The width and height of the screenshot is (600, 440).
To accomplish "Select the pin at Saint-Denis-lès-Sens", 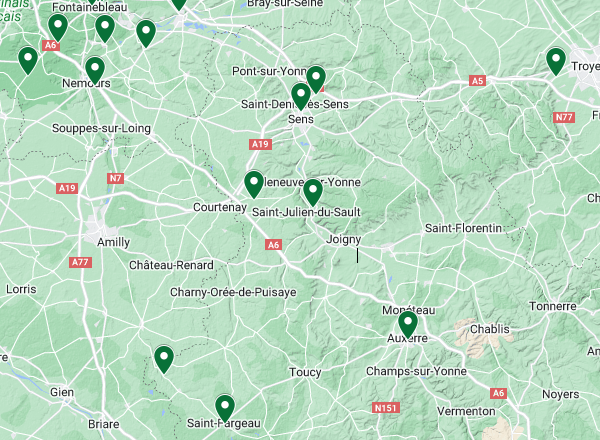I will coord(301,96).
